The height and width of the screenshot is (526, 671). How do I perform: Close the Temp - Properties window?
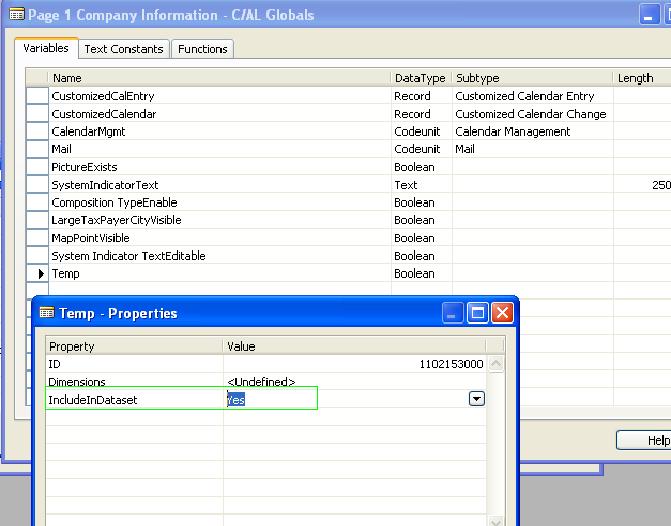pyautogui.click(x=502, y=312)
